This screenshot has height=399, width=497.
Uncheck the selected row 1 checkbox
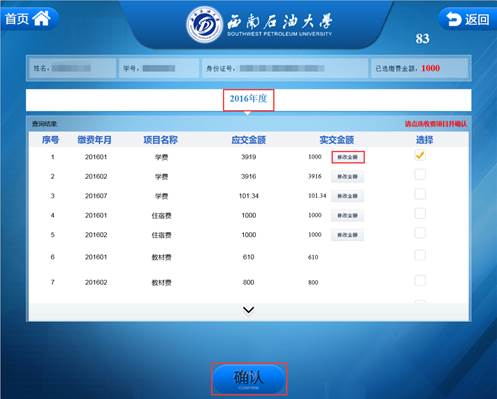click(x=420, y=155)
